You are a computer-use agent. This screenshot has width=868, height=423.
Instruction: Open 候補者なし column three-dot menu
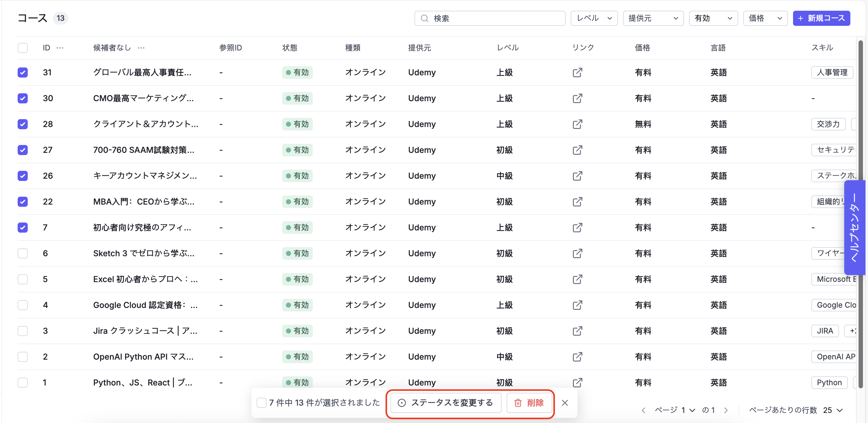(141, 48)
